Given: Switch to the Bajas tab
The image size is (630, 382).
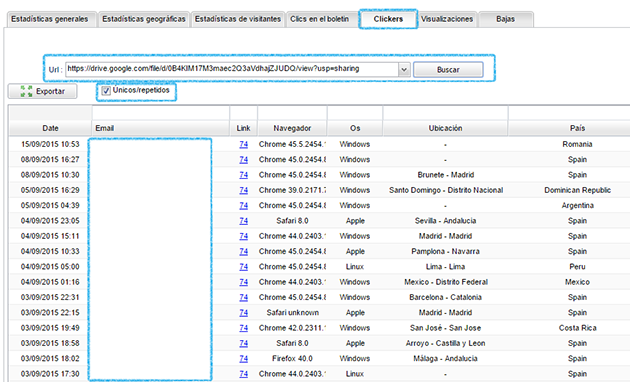Looking at the screenshot, I should (x=505, y=19).
